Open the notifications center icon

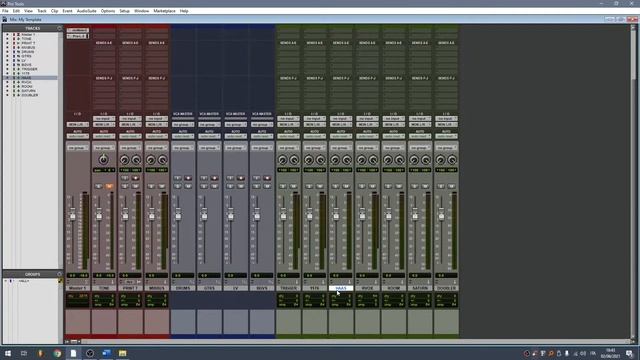629,353
